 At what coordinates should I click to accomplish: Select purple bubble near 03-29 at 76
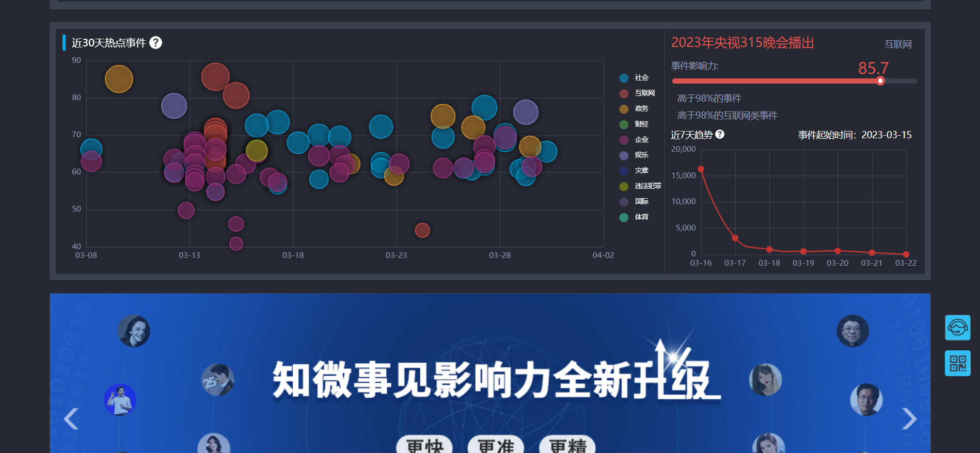tap(526, 112)
